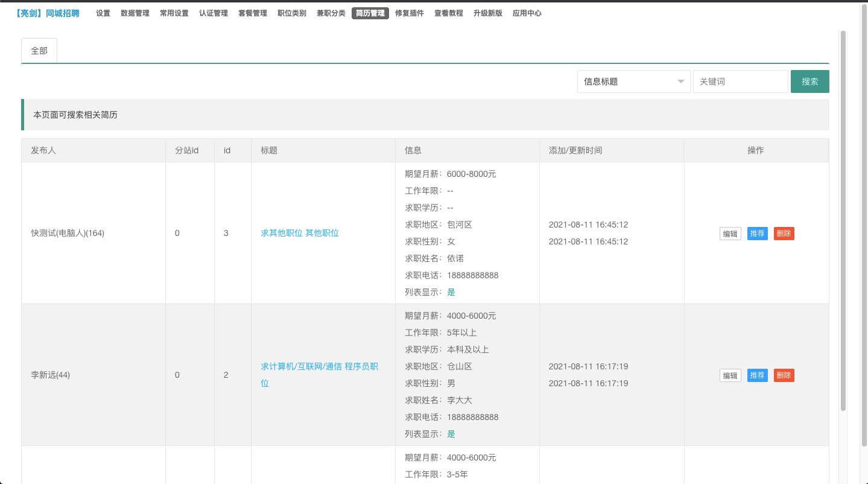Click the text 求职性别：女
Screen dimensions: 868x484
[430, 241]
